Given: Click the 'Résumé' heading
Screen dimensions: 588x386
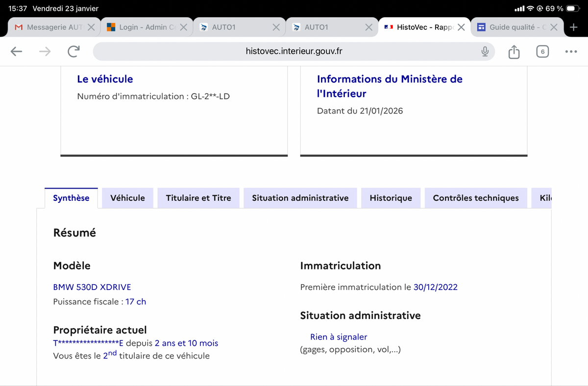Looking at the screenshot, I should (x=74, y=233).
